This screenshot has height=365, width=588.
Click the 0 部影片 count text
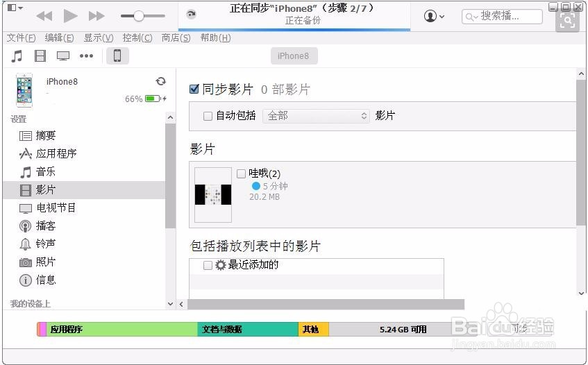coord(285,90)
